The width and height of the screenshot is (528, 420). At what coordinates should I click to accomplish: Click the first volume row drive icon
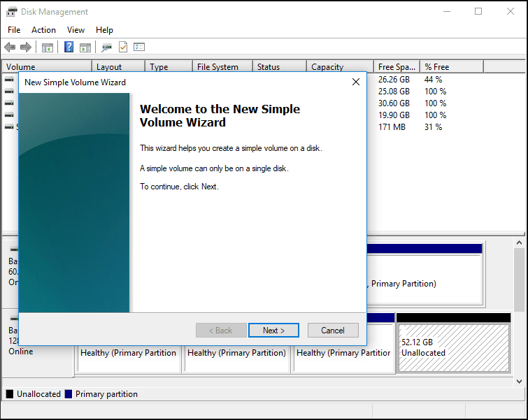point(9,80)
